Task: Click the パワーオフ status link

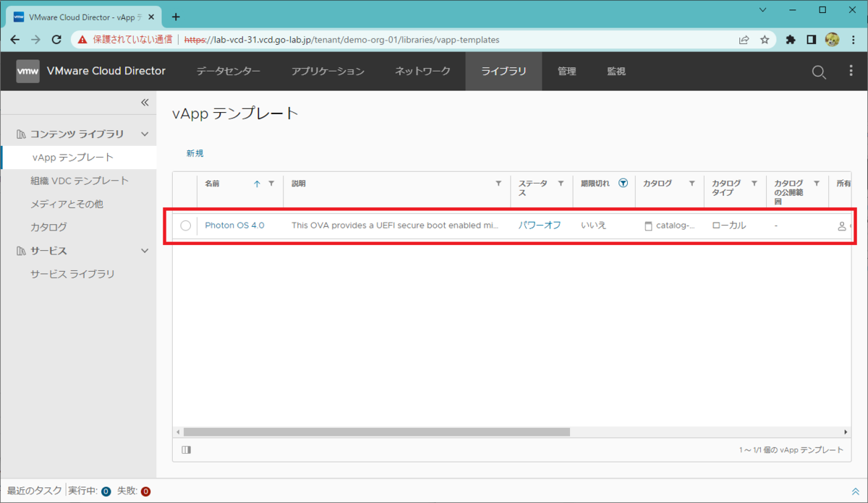Action: [540, 225]
